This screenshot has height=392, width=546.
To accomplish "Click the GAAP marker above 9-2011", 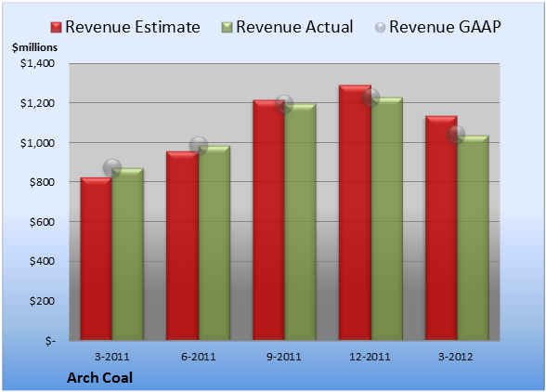I will 284,103.
